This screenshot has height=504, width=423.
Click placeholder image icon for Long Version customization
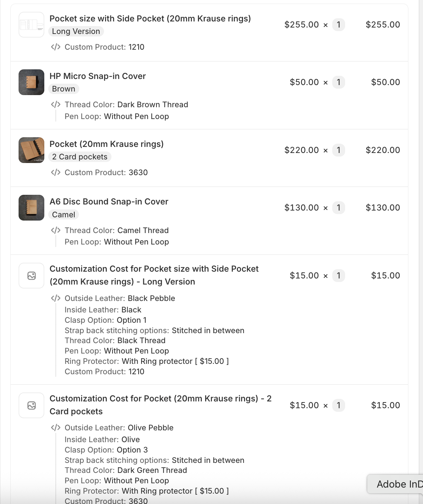click(x=31, y=276)
